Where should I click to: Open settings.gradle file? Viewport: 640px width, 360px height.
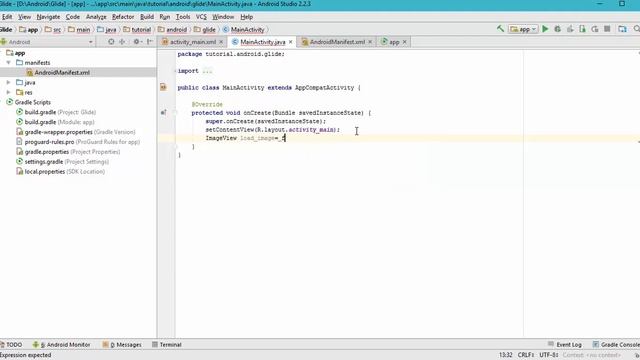[62, 162]
